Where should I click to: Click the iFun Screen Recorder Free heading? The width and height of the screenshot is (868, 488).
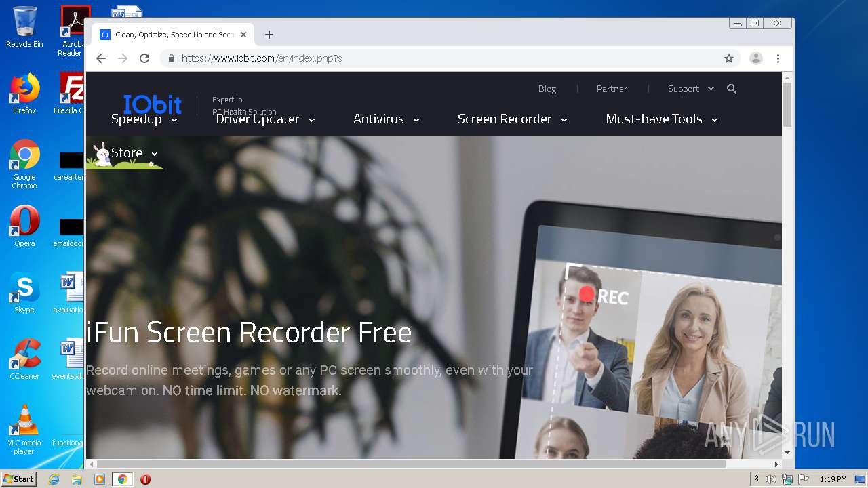(249, 333)
